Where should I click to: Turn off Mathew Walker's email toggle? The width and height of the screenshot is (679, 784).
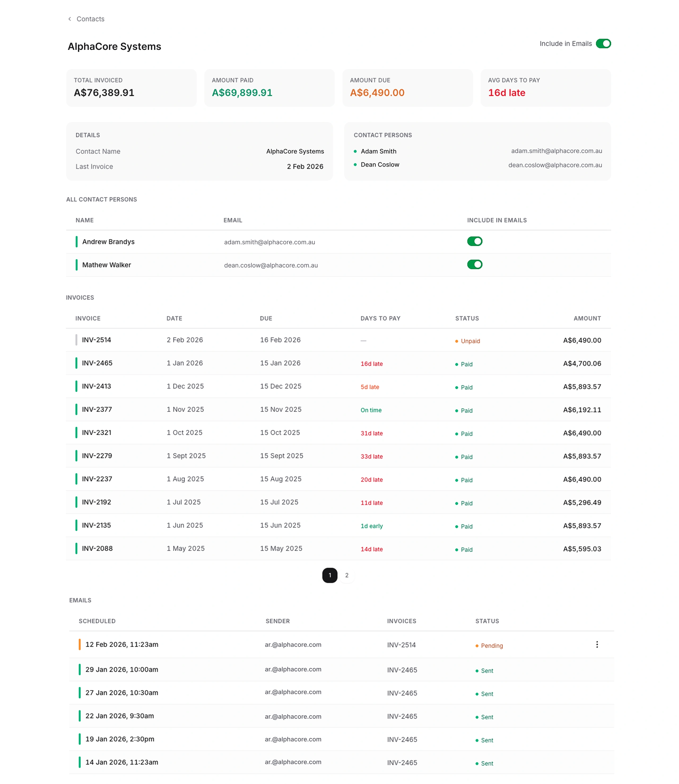click(x=475, y=264)
